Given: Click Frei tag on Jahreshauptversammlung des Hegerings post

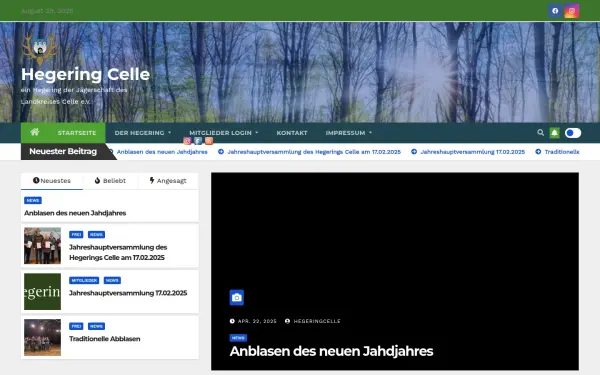Looking at the screenshot, I should [76, 234].
